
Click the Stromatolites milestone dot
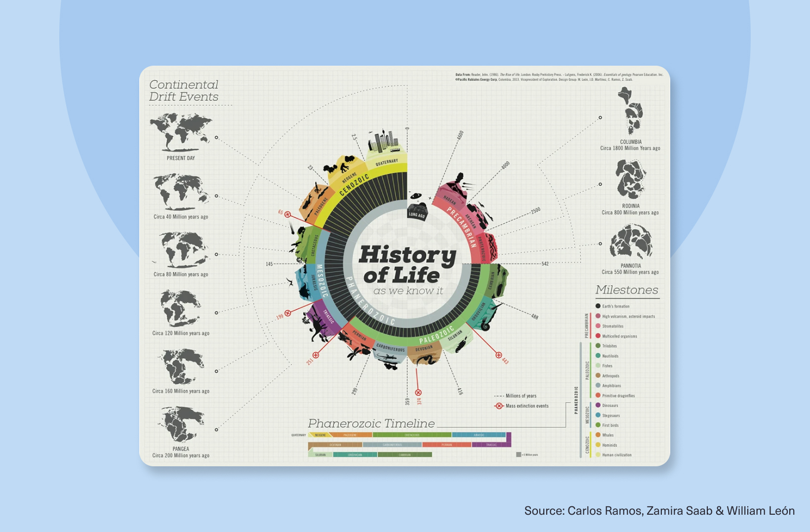598,326
